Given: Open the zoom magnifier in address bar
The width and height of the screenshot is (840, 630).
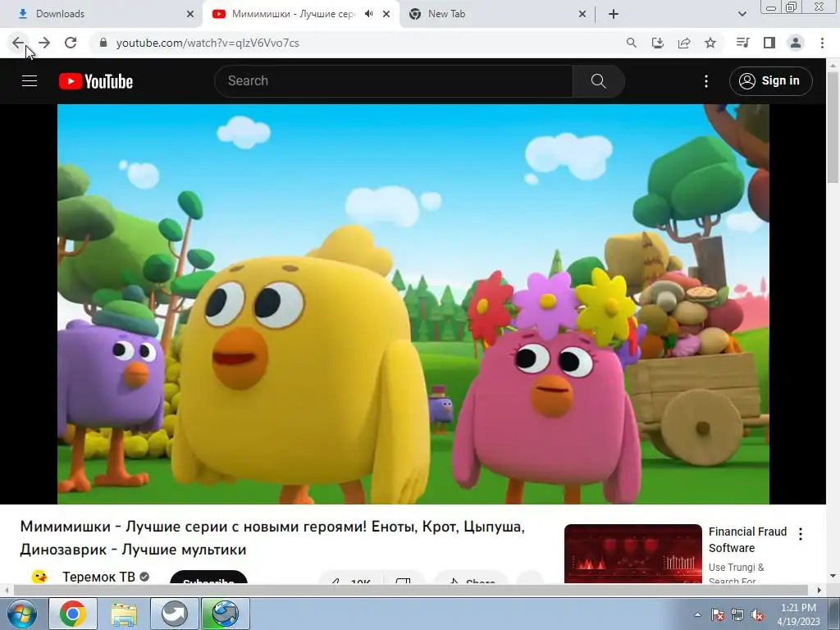Looking at the screenshot, I should 632,43.
